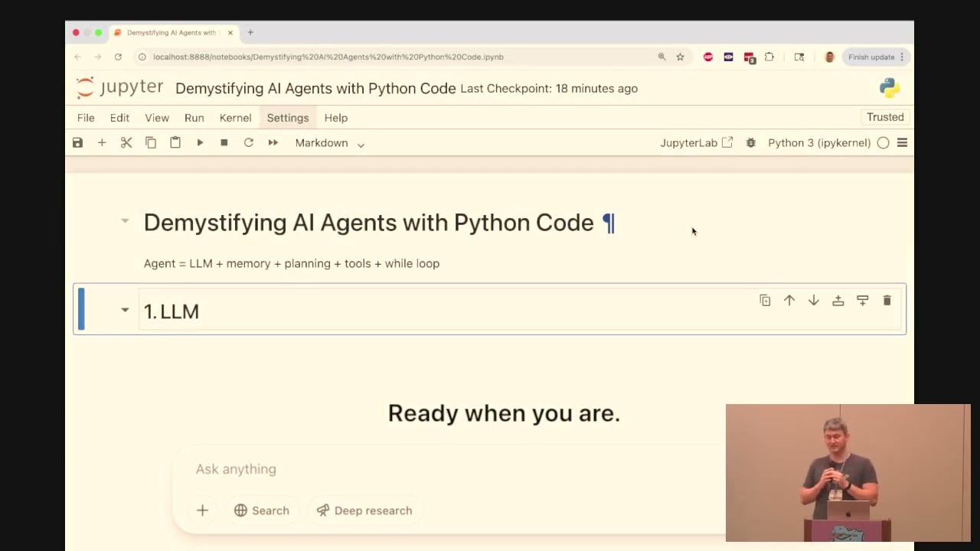980x551 pixels.
Task: Click the Python logo in header
Action: pyautogui.click(x=890, y=88)
